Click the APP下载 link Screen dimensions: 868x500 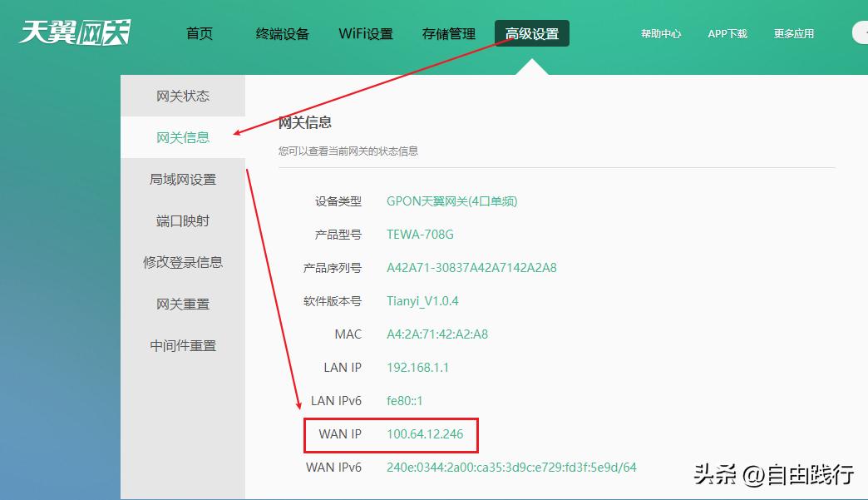coord(727,33)
